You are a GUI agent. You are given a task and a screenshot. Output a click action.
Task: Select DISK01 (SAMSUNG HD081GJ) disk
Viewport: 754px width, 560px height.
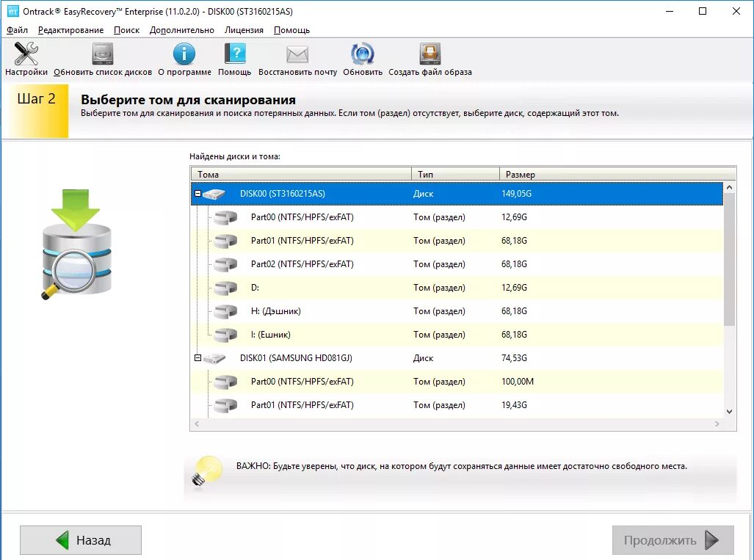296,358
